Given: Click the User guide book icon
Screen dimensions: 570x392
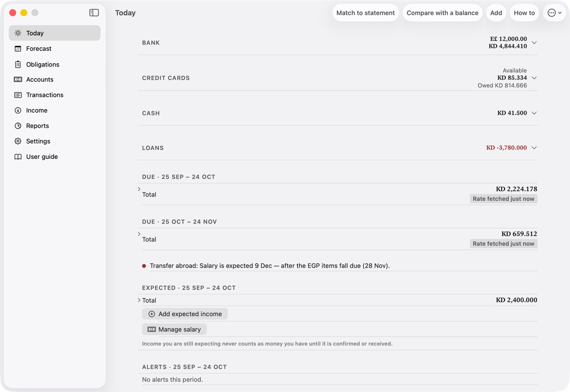Looking at the screenshot, I should pos(18,156).
